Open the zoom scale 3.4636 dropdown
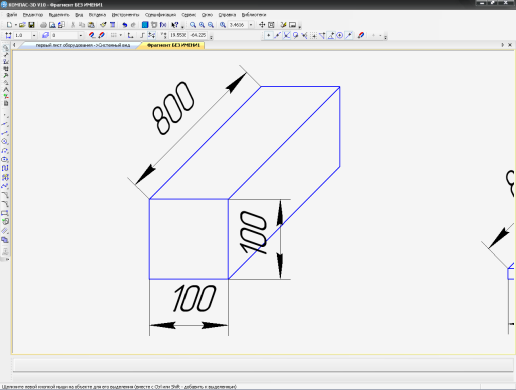The width and height of the screenshot is (516, 390). click(251, 25)
